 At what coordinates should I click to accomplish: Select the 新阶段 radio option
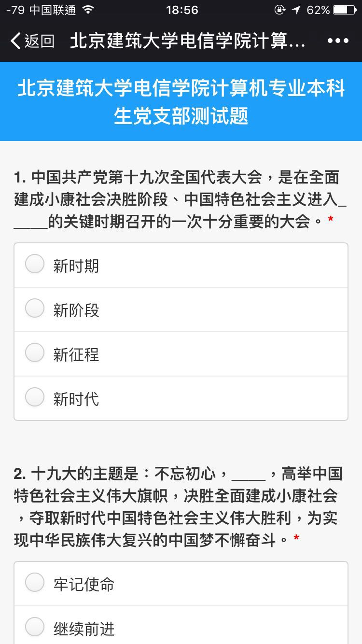tap(35, 309)
